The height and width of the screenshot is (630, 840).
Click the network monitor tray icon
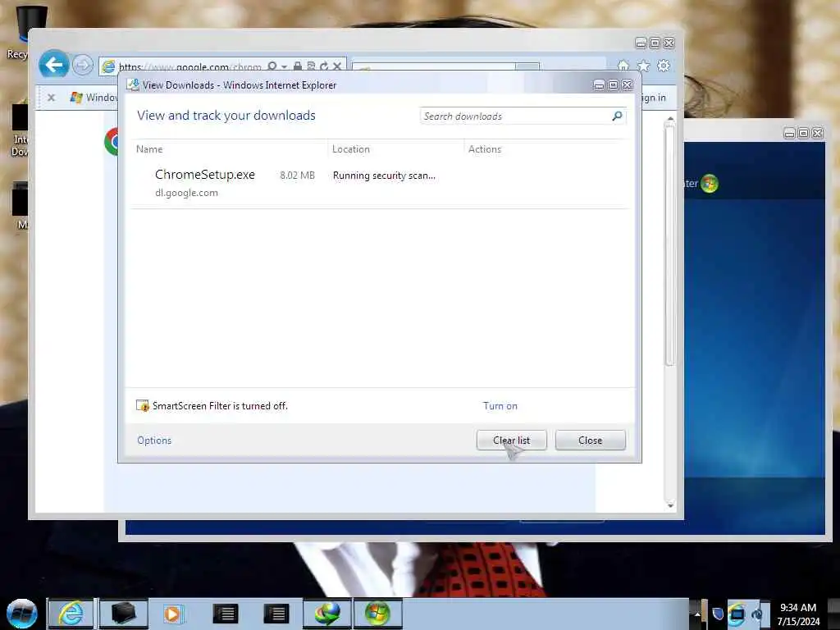point(737,614)
